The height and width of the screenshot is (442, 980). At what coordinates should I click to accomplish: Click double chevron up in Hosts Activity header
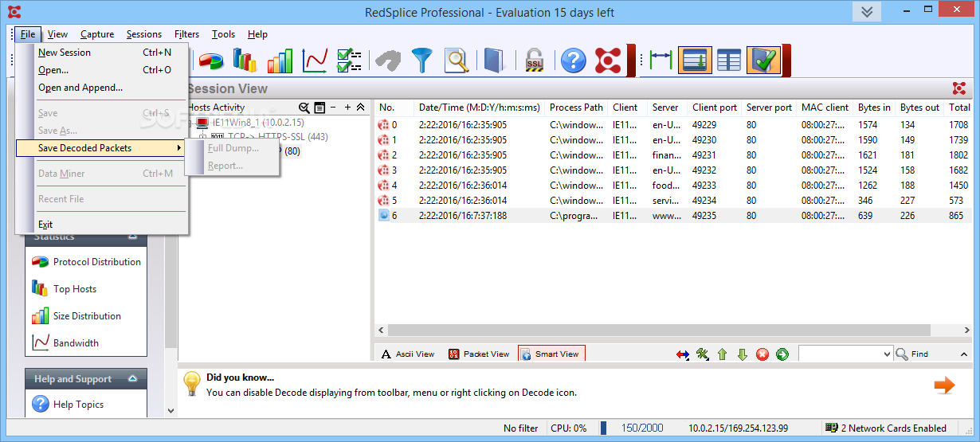[360, 108]
